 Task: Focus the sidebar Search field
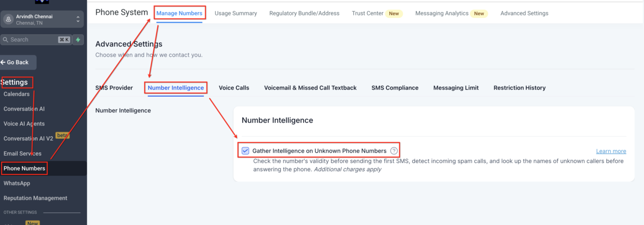point(36,40)
